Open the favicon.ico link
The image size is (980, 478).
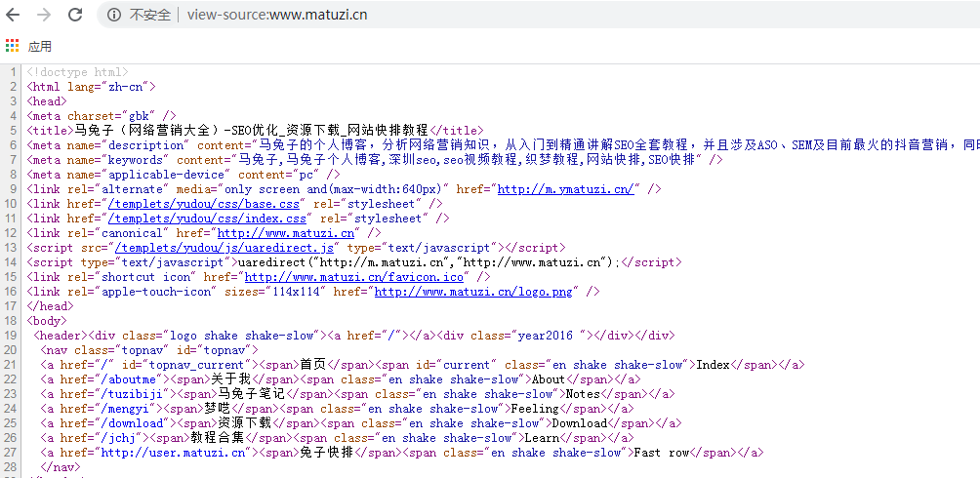pyautogui.click(x=354, y=277)
